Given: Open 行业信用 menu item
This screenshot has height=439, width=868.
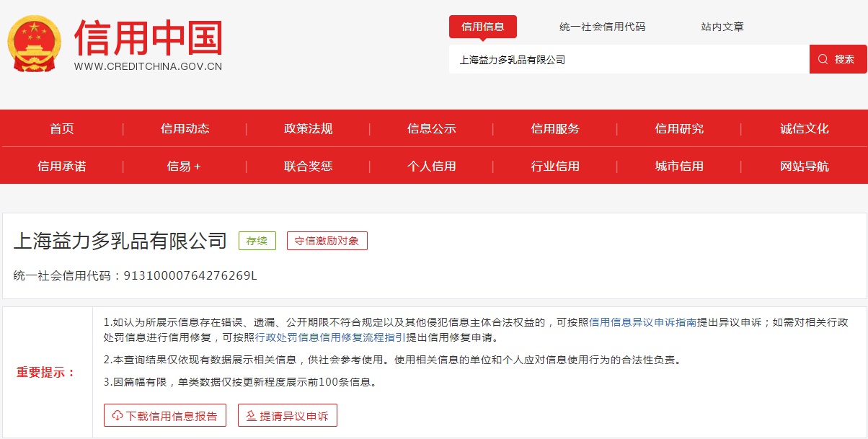Looking at the screenshot, I should tap(555, 167).
